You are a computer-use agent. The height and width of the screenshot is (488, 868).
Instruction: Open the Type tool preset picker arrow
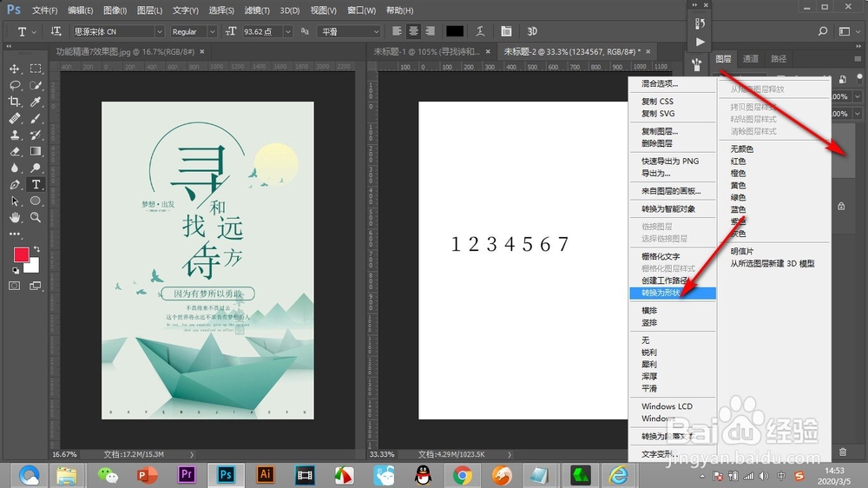34,31
